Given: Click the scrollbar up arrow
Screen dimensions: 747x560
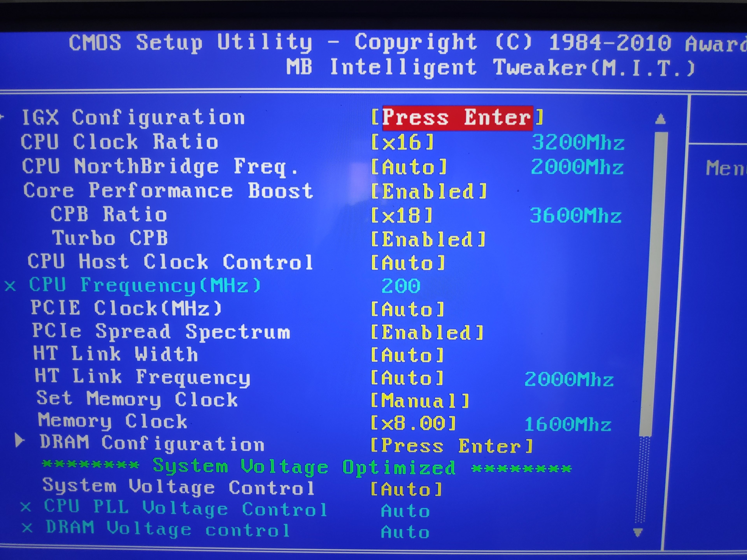Looking at the screenshot, I should 660,119.
